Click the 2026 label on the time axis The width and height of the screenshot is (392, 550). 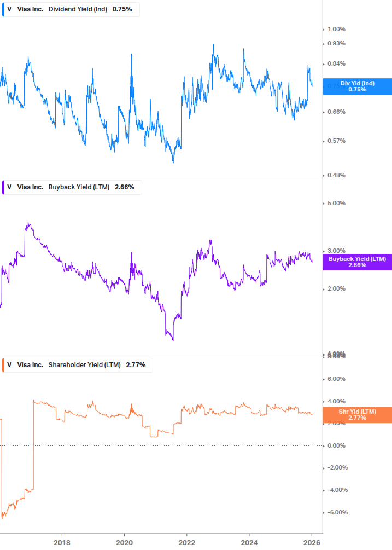point(312,543)
